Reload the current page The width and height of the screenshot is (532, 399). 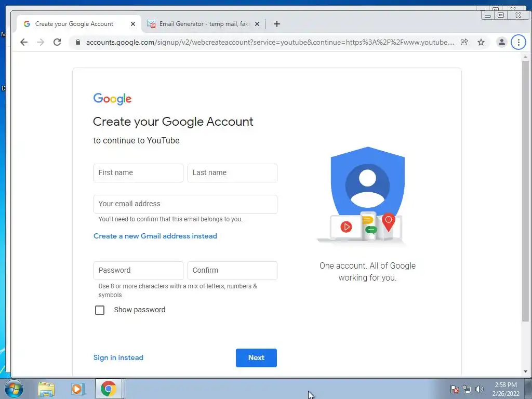click(57, 42)
